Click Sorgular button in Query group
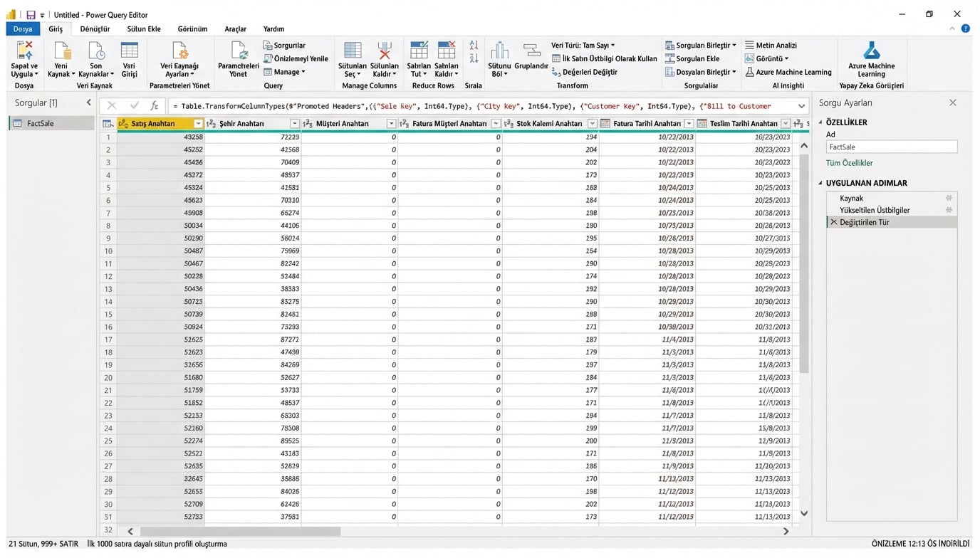 pyautogui.click(x=284, y=45)
